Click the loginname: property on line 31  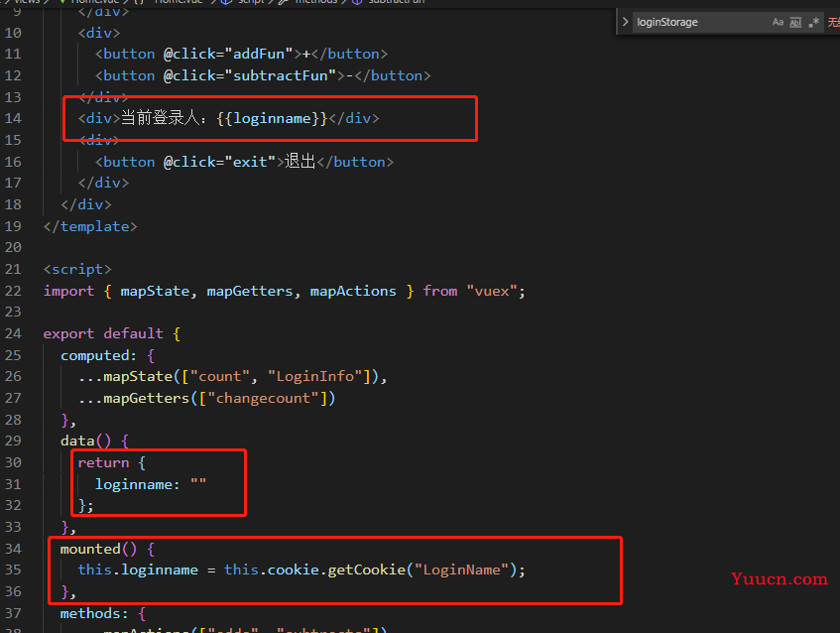[138, 484]
